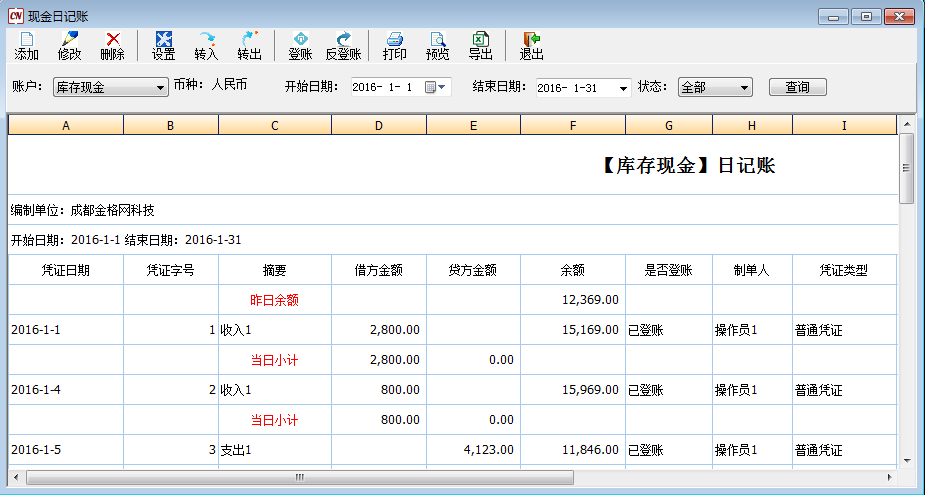Click the 12,369.00 balance cell
925x495 pixels.
point(572,299)
